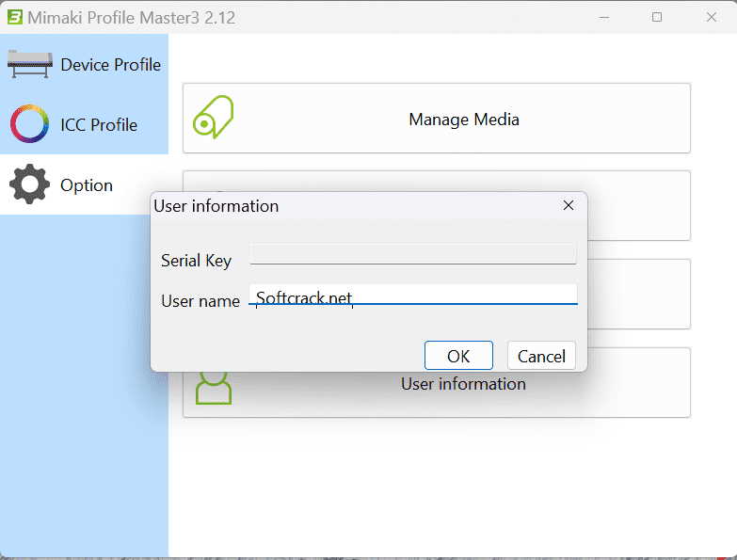Close the User information dialog
737x560 pixels.
click(568, 205)
